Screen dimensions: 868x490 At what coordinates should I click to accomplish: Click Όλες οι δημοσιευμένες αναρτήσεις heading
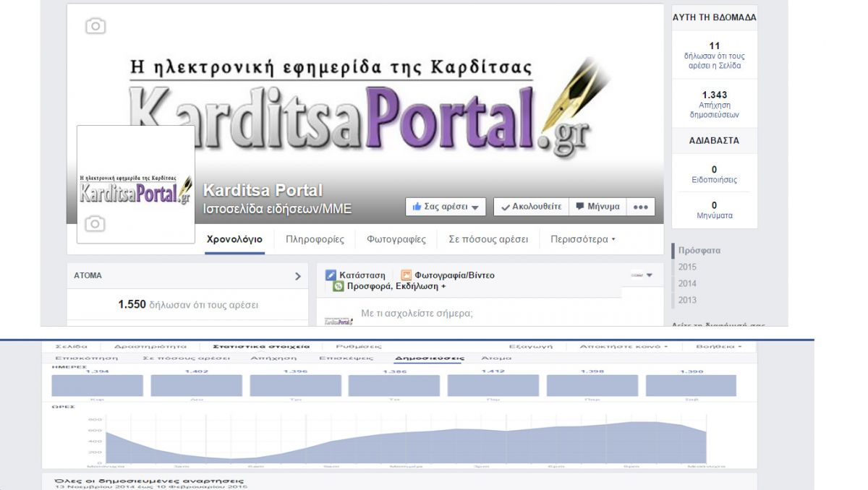click(150, 480)
